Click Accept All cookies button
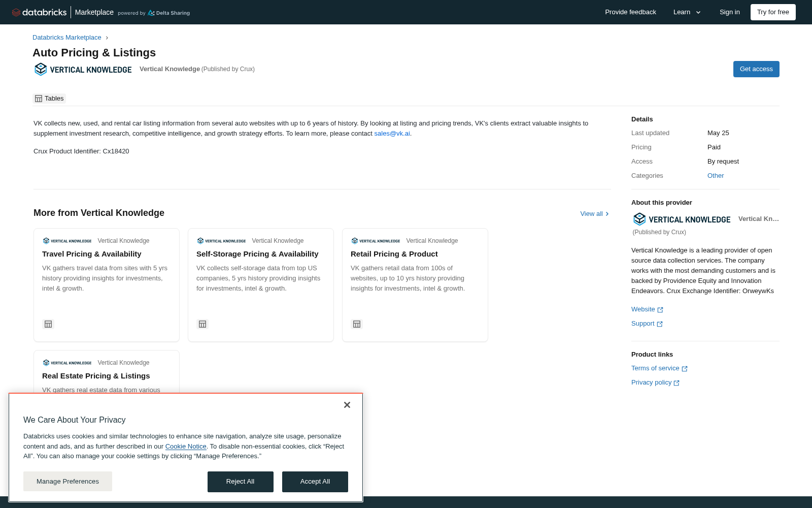Viewport: 812px width, 508px height. coord(315,482)
